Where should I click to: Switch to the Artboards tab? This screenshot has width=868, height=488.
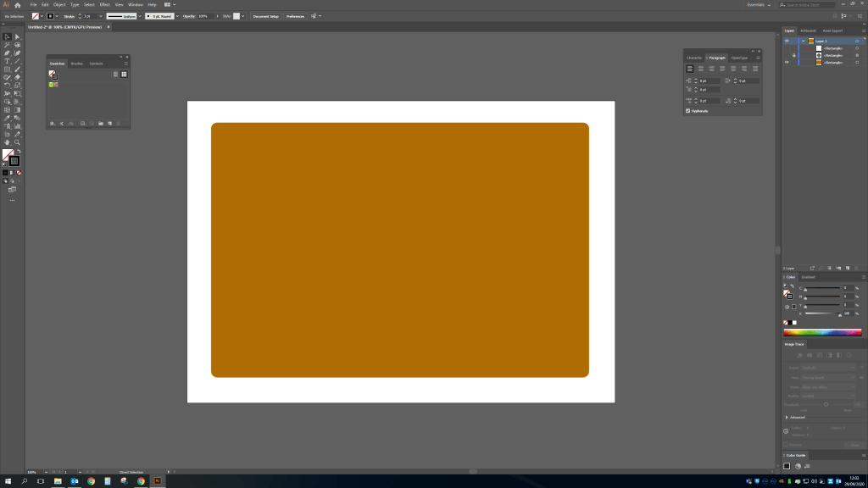[x=808, y=30]
